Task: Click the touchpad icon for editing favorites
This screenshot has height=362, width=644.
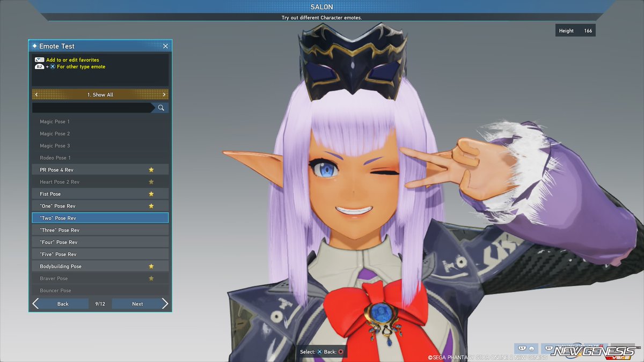Action: point(39,60)
